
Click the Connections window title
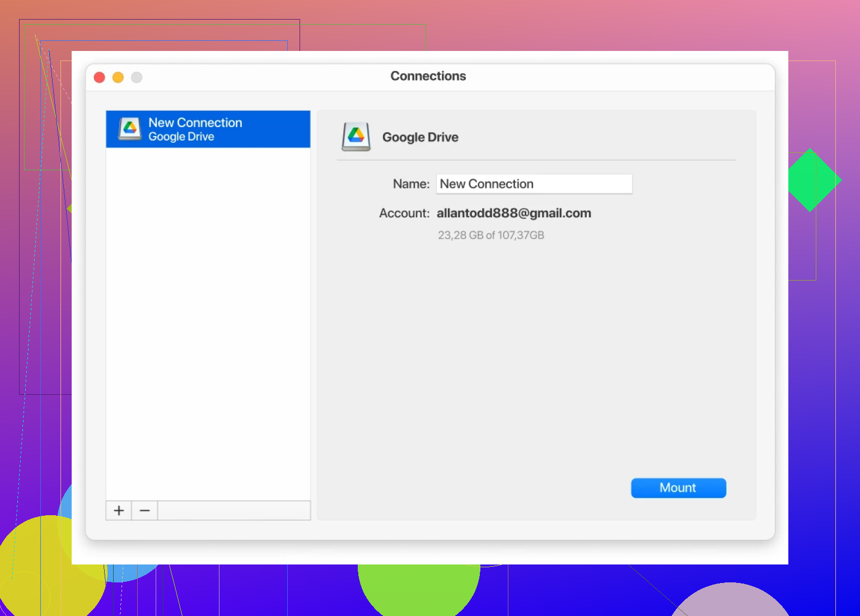click(428, 76)
